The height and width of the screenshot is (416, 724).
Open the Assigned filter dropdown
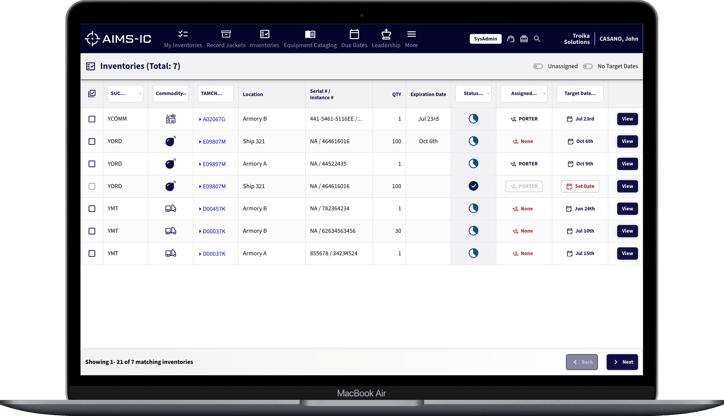pyautogui.click(x=524, y=93)
